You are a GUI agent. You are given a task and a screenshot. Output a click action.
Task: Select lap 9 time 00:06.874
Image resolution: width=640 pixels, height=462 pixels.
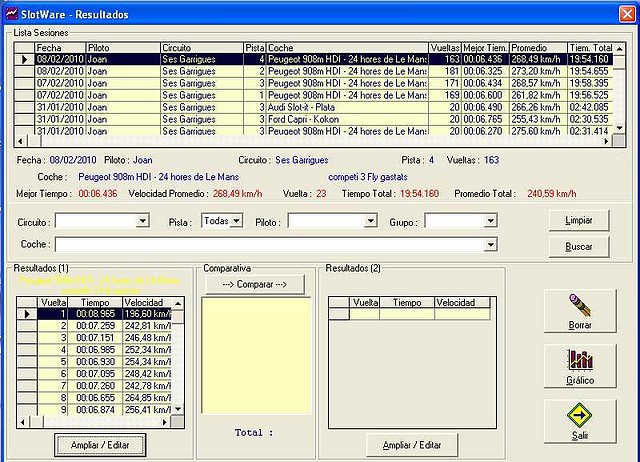(95, 410)
